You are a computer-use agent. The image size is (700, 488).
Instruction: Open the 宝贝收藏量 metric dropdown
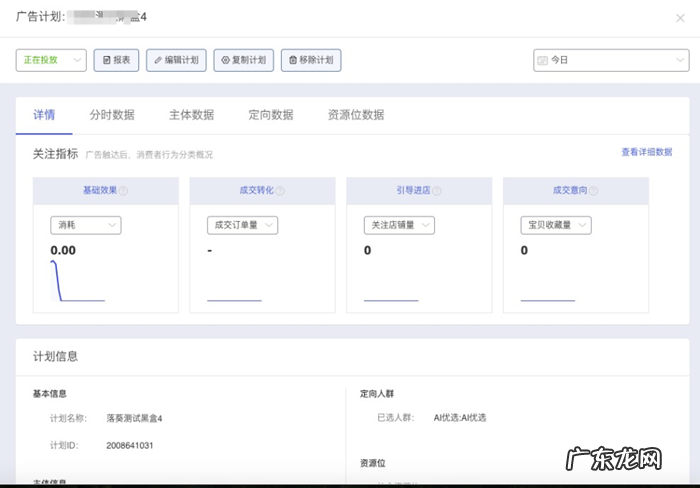point(556,225)
